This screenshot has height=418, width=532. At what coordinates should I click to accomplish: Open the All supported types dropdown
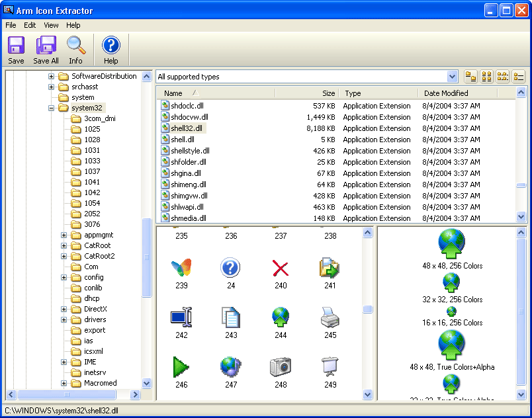(453, 76)
